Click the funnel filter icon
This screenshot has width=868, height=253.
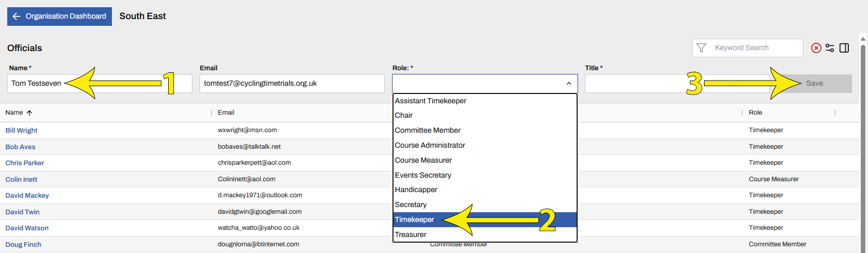701,48
